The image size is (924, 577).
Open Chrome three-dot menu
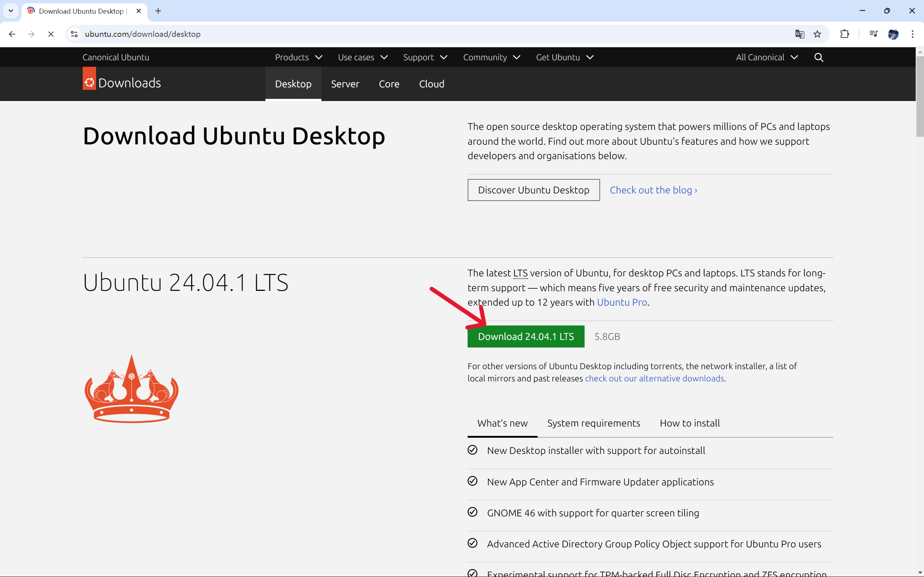[912, 34]
